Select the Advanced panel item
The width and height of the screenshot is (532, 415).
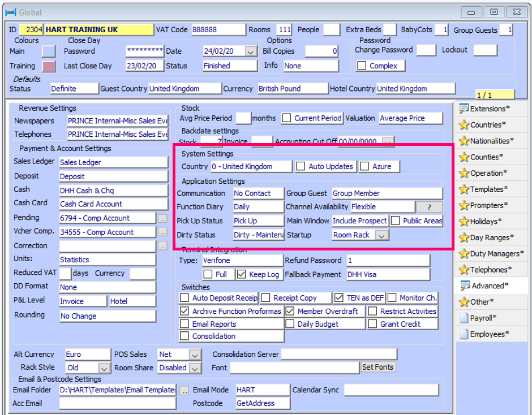(x=491, y=286)
